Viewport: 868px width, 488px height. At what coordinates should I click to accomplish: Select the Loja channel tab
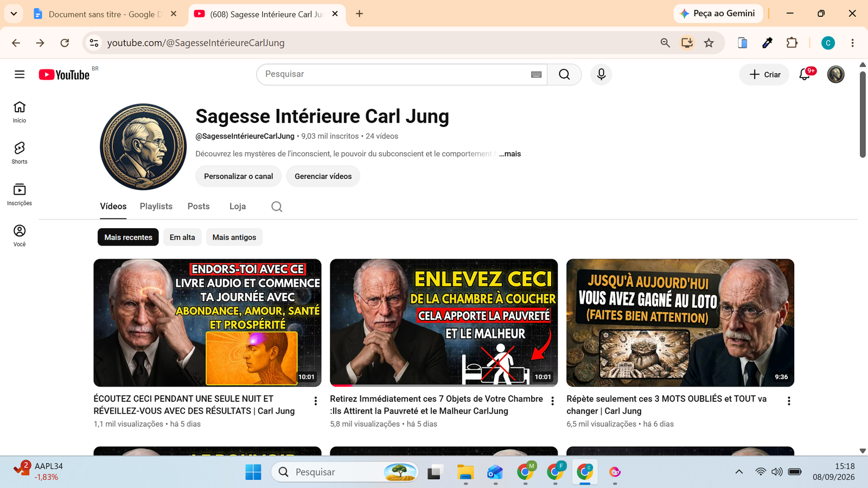238,207
